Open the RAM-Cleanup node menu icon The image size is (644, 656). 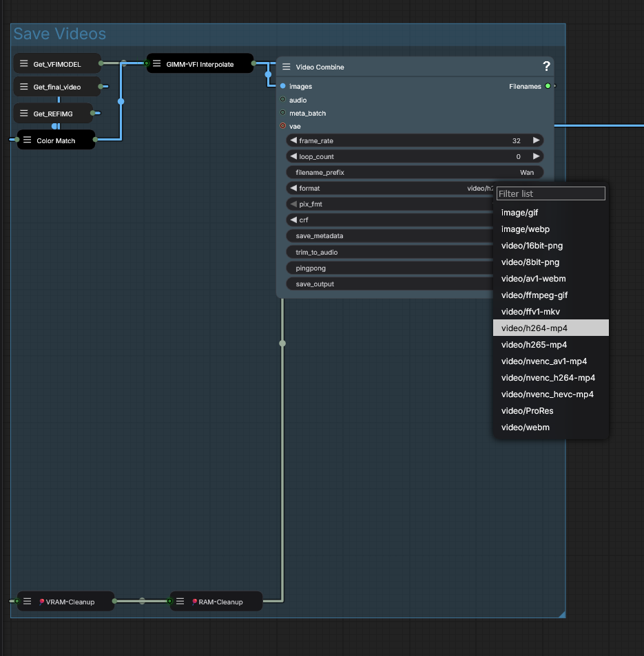pyautogui.click(x=180, y=601)
